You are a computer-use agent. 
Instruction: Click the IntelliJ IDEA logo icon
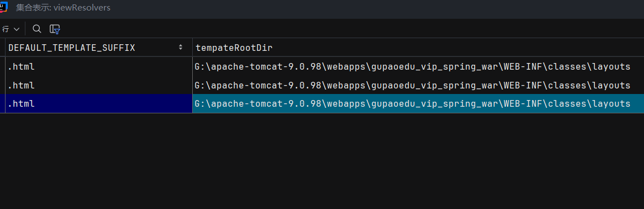(x=3, y=7)
